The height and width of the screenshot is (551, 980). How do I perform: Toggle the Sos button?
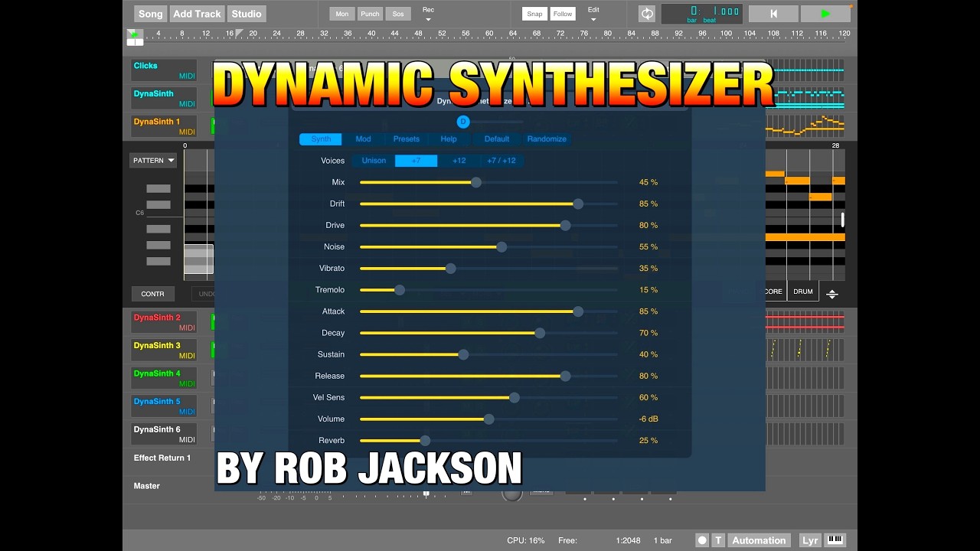coord(397,14)
